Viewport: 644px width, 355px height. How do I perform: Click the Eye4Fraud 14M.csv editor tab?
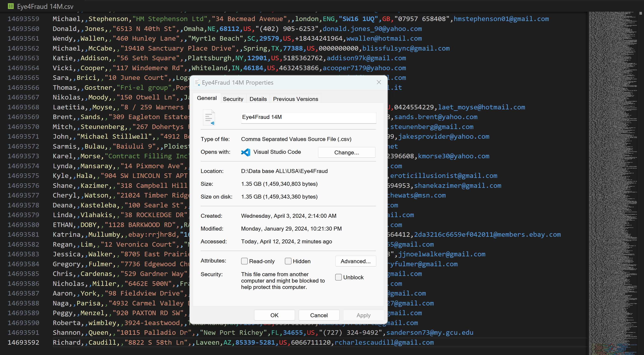45,6
